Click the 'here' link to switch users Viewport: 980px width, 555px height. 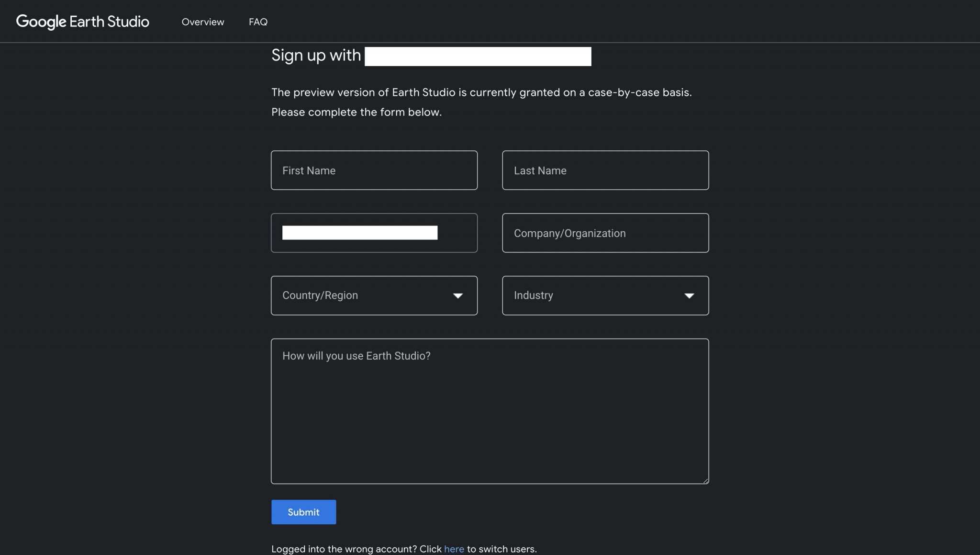454,549
